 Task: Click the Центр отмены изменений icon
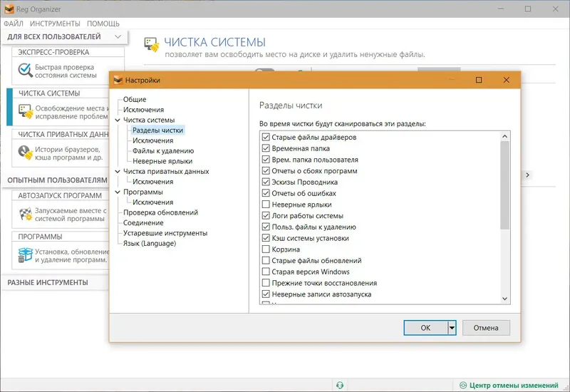click(x=463, y=385)
